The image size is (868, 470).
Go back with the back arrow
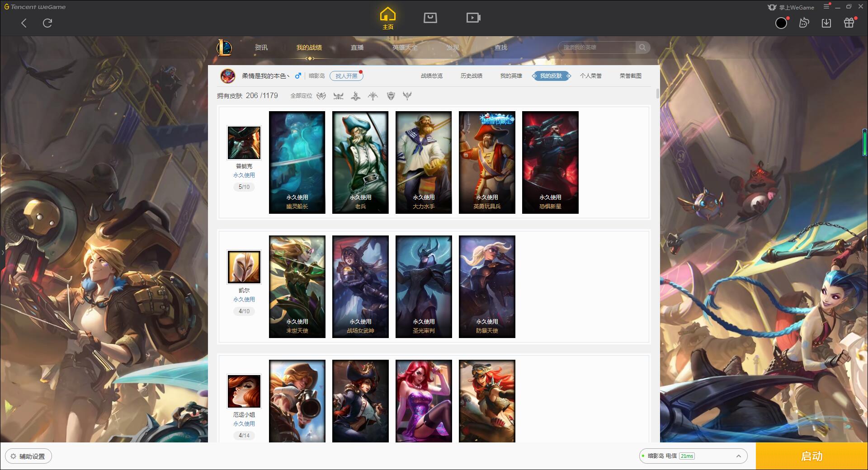pos(24,23)
